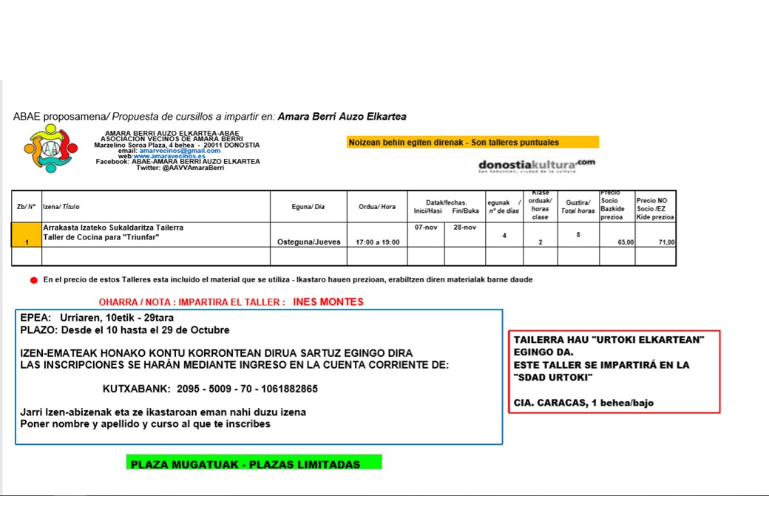This screenshot has height=532, width=769.
Task: Click the red bullet dot before the materials note
Action: click(x=33, y=281)
